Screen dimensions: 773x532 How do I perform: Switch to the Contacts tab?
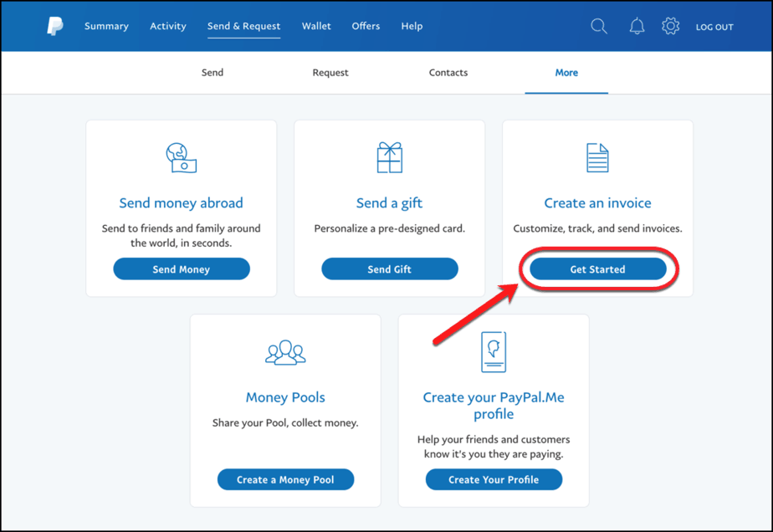tap(448, 73)
